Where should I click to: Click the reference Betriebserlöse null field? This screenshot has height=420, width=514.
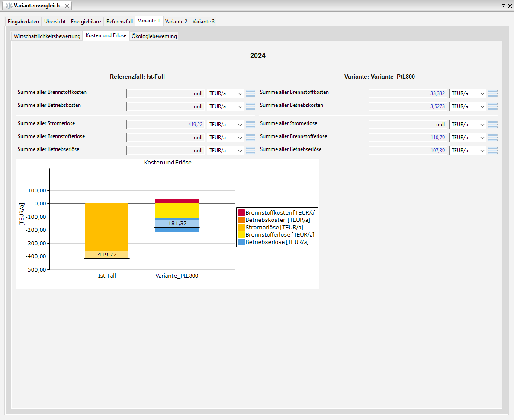[x=166, y=151]
